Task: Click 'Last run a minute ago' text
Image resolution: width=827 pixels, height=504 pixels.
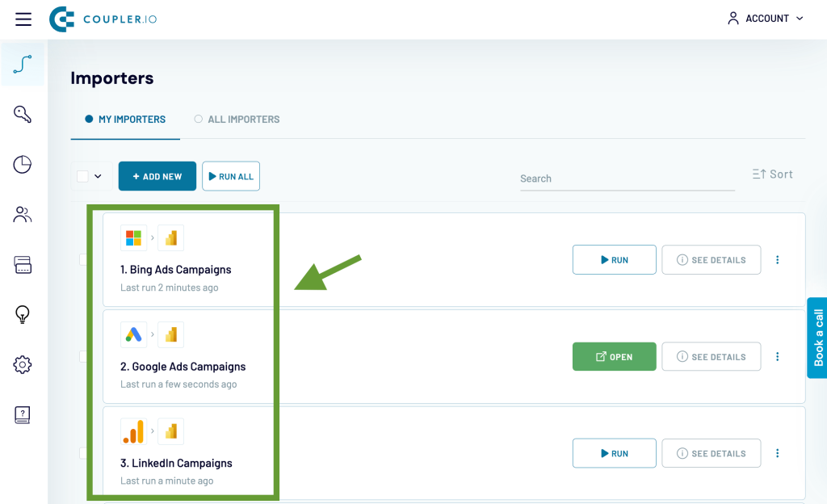Action: (x=166, y=481)
